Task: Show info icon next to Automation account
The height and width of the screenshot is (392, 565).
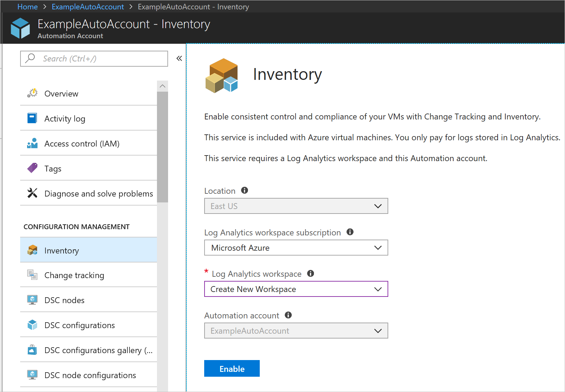Action: tap(288, 315)
